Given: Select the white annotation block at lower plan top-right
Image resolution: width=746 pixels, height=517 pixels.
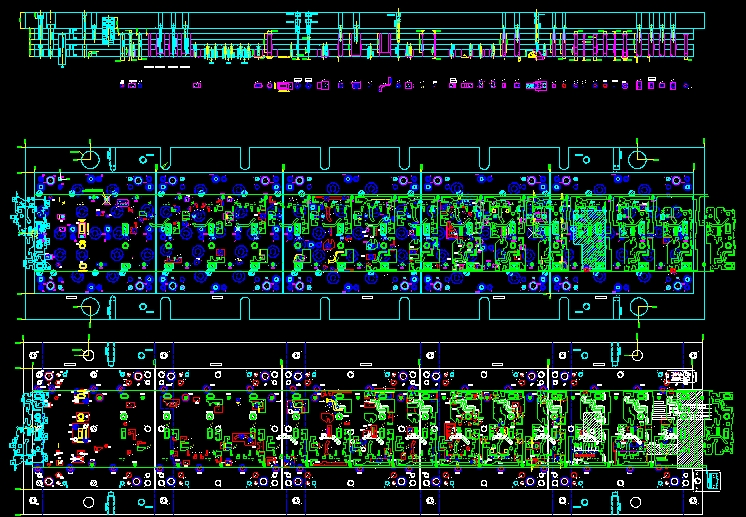Looking at the screenshot, I should tap(681, 377).
